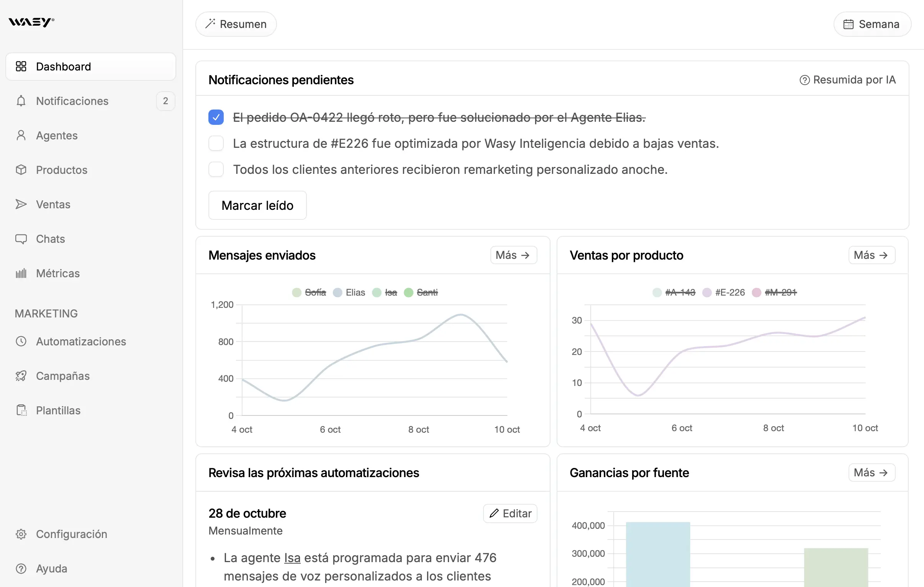Uncheck the pedido OA-0422 notification
924x587 pixels.
[x=216, y=117]
